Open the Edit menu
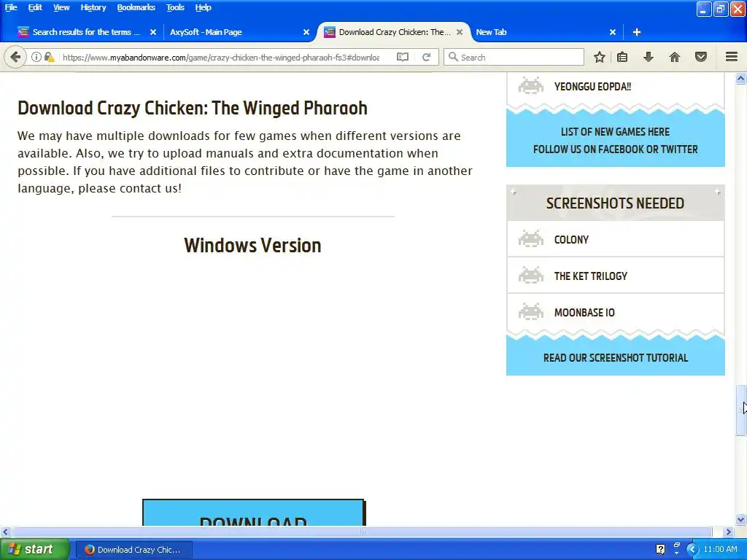This screenshot has height=560, width=747. click(35, 7)
